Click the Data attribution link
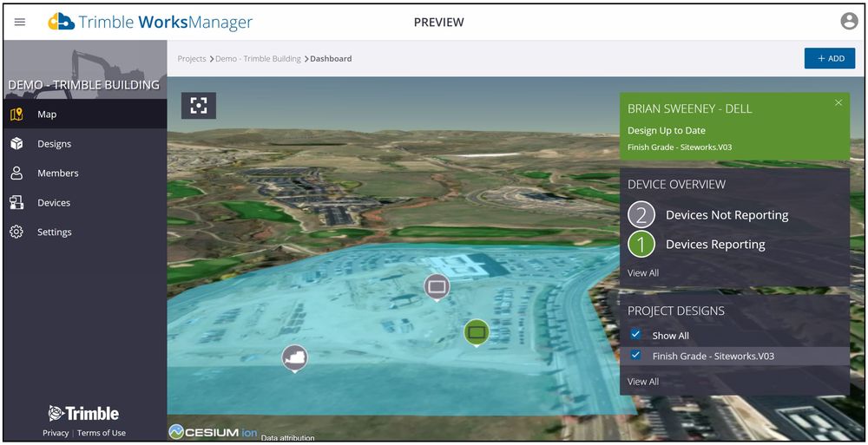This screenshot has width=868, height=445. click(287, 438)
